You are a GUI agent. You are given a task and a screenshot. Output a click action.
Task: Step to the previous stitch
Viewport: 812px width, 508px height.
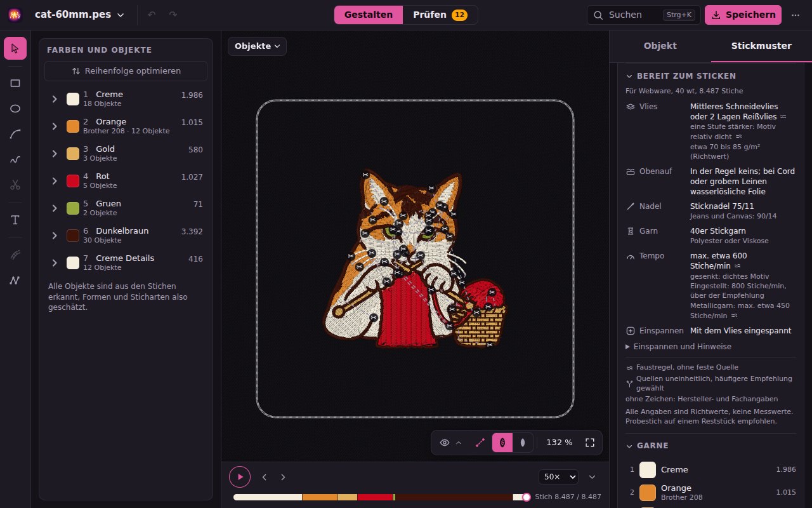[x=265, y=477]
